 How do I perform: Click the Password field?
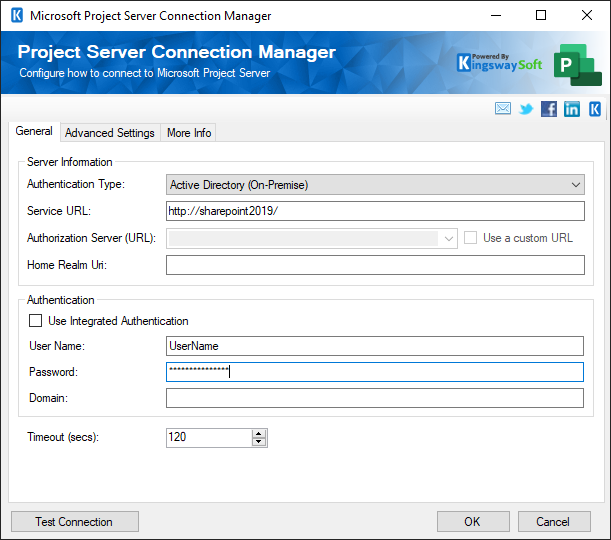tap(375, 372)
